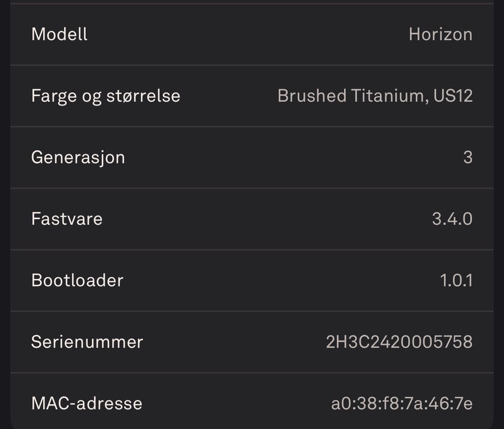Tap the Fastvare label
Screen dimensions: 504x429
click(67, 219)
